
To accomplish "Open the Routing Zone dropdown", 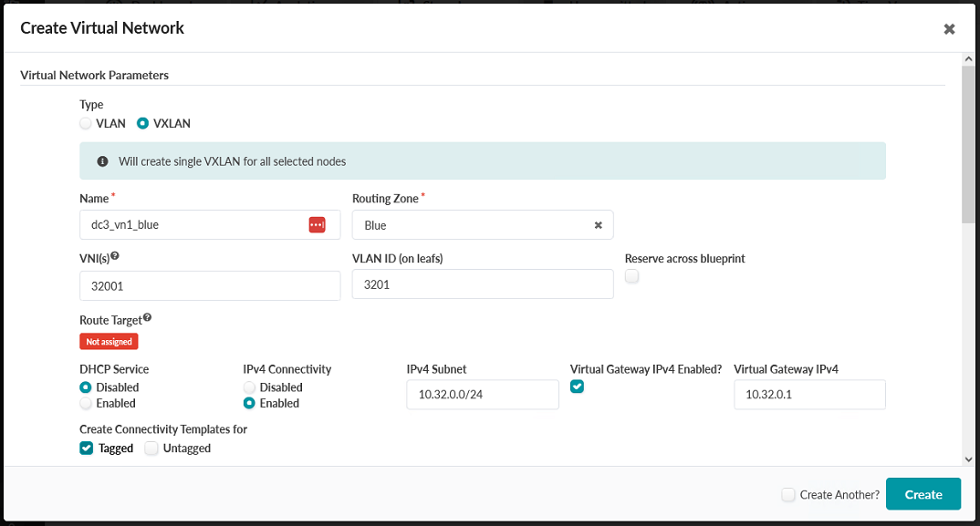I will click(x=474, y=225).
